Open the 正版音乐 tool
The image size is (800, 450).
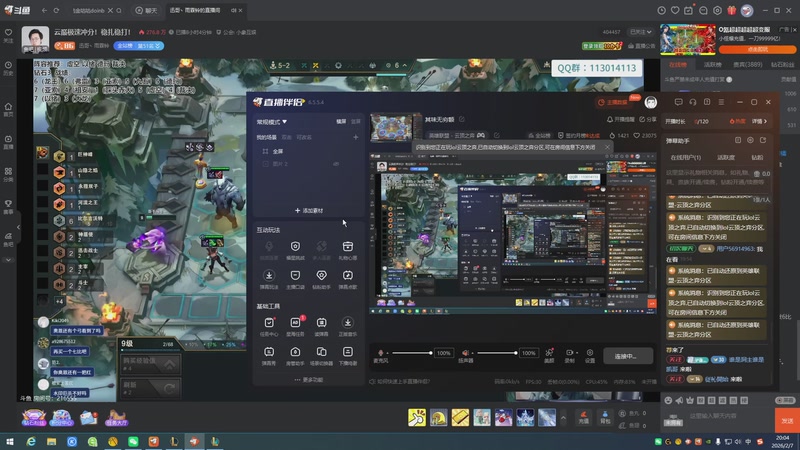347,326
